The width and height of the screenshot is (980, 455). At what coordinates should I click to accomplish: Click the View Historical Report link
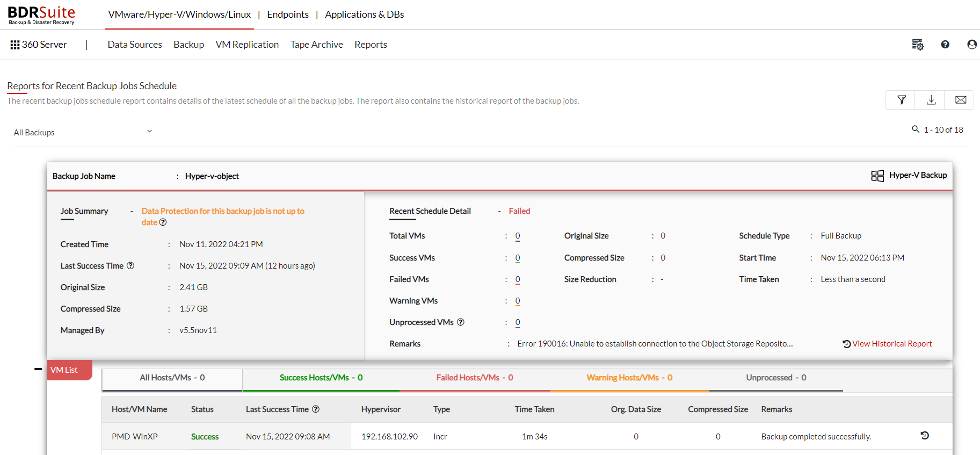coord(892,344)
